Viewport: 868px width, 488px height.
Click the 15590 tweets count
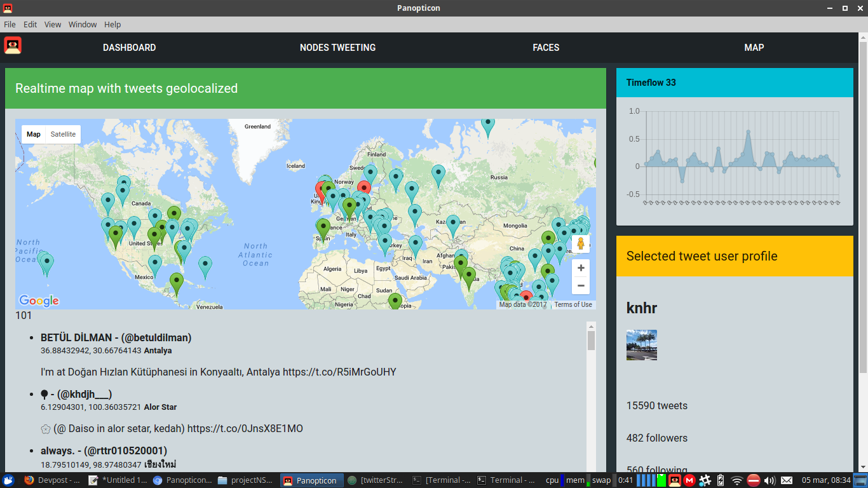tap(657, 405)
